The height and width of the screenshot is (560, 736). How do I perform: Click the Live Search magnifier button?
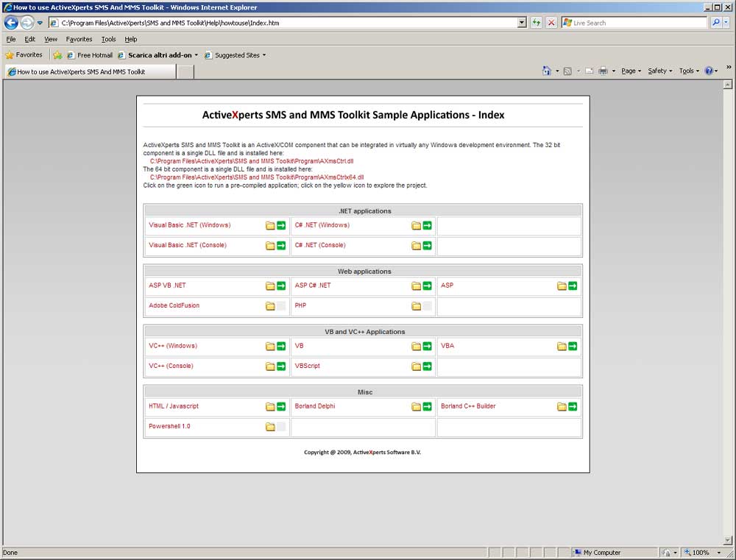(x=716, y=23)
